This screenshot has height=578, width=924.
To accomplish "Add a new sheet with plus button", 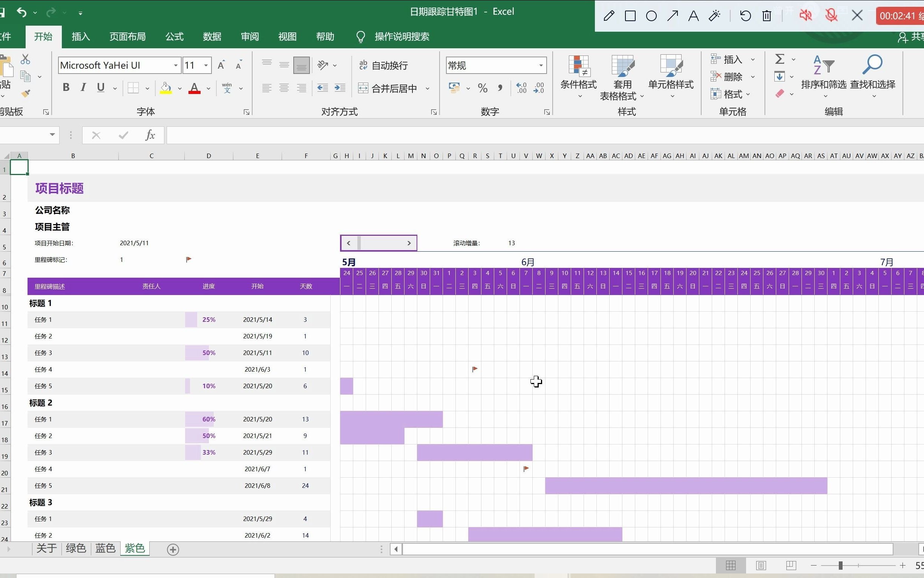I will (x=173, y=549).
